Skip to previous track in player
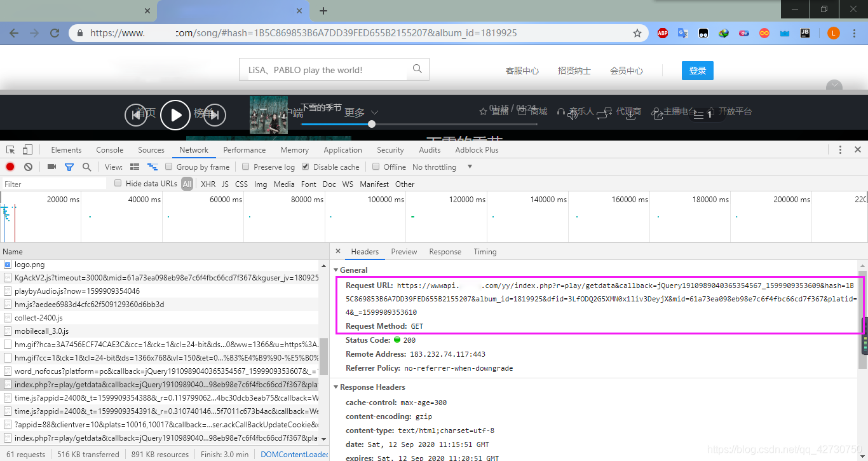Screen dimensions: 868x461 pos(135,115)
